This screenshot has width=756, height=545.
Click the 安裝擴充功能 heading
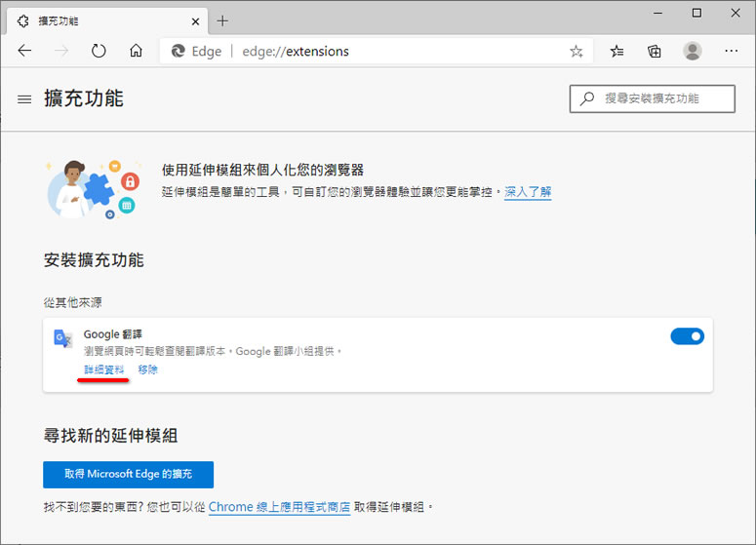pyautogui.click(x=94, y=260)
